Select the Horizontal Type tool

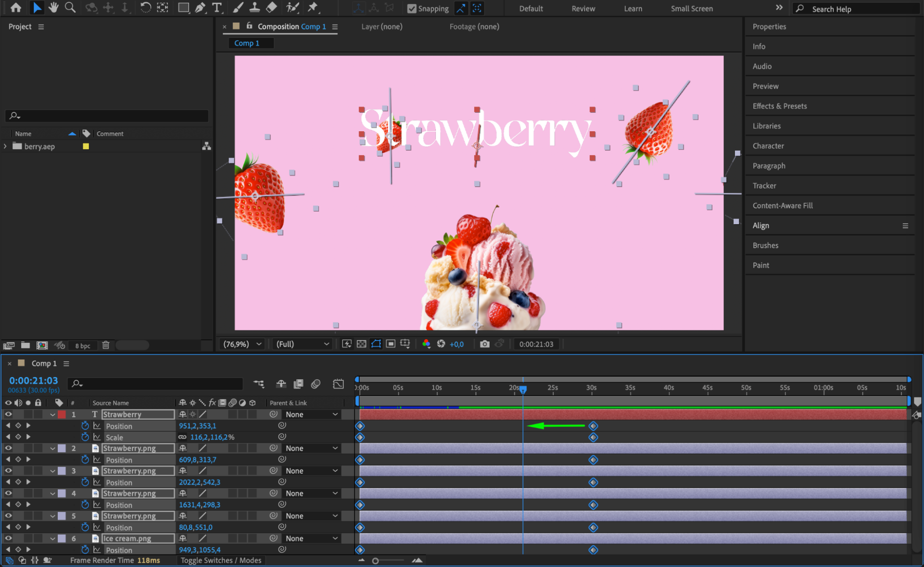[x=216, y=7]
